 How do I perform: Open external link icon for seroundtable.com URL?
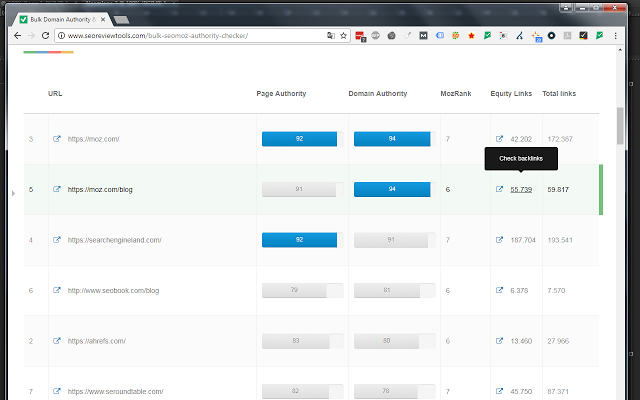57,391
